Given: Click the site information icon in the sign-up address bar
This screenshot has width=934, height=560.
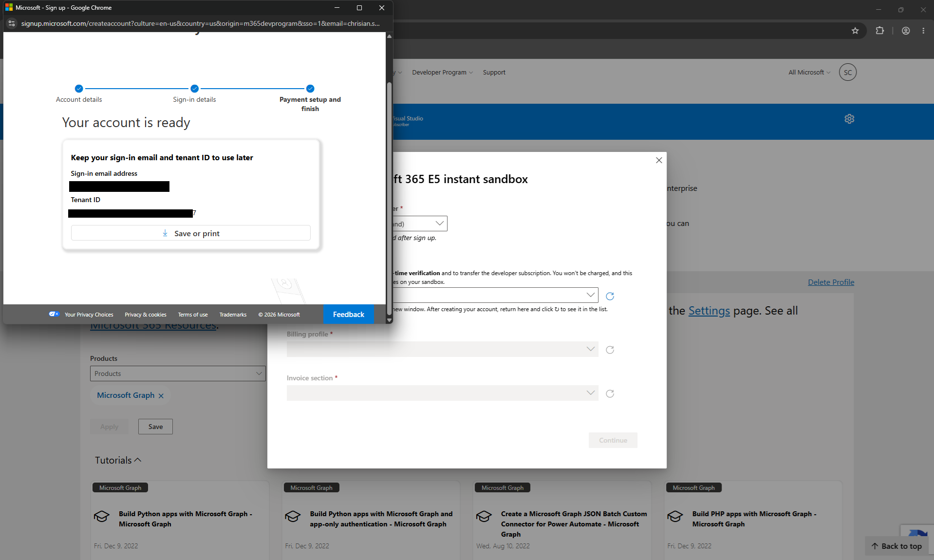Looking at the screenshot, I should click(12, 23).
